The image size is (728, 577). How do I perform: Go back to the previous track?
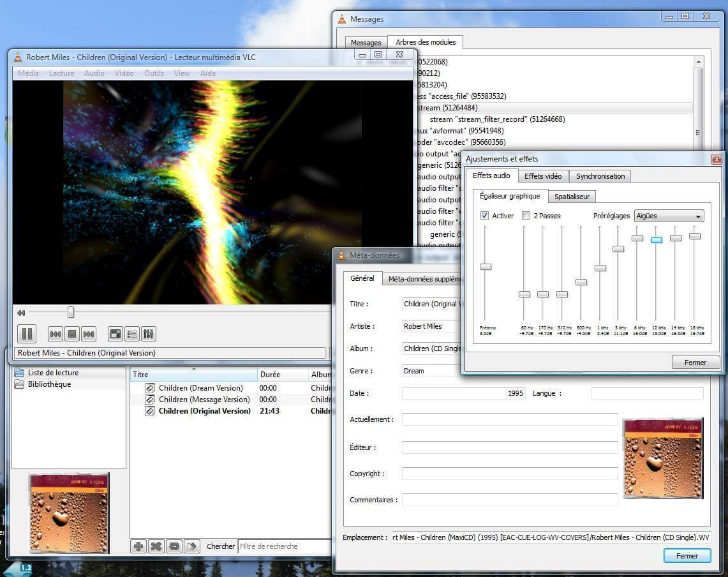coord(56,333)
